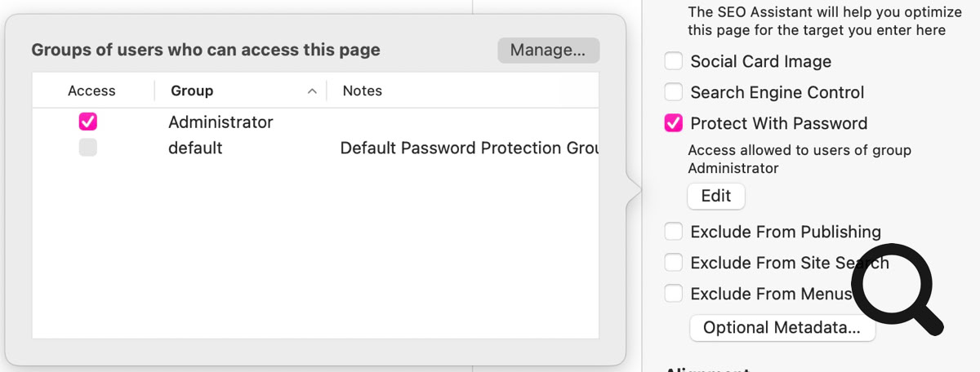Screen dimensions: 980x372
Task: Enable access for default group
Action: point(88,148)
